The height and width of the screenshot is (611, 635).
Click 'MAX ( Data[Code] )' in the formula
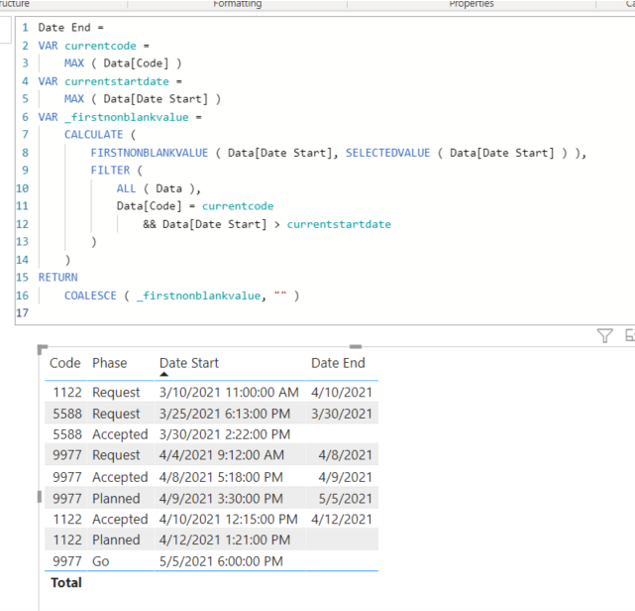coord(123,63)
